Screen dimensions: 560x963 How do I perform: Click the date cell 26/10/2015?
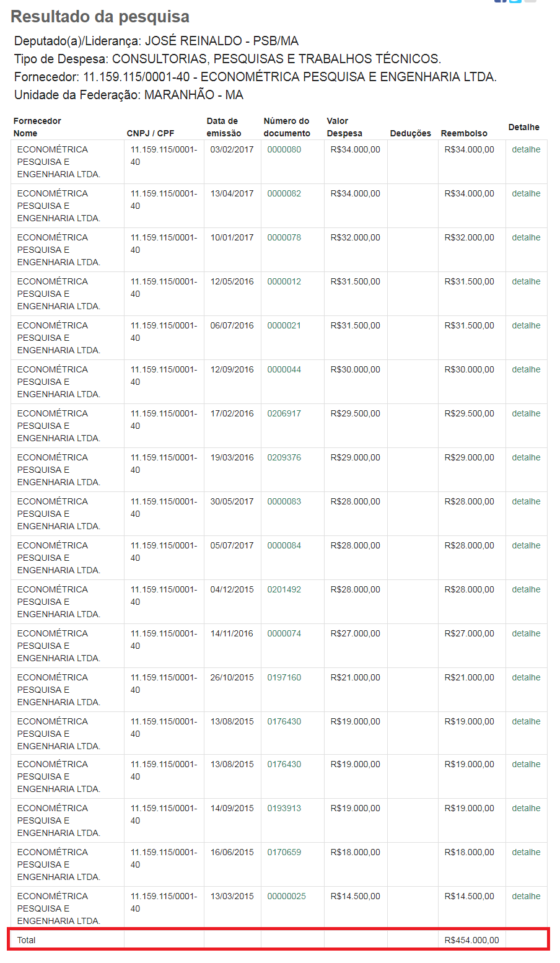point(232,677)
